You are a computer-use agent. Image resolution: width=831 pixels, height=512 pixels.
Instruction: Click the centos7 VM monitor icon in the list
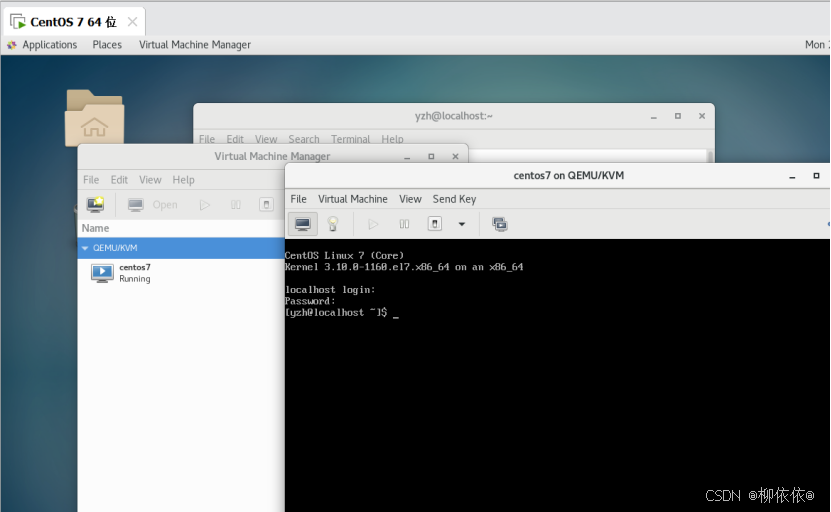(102, 273)
